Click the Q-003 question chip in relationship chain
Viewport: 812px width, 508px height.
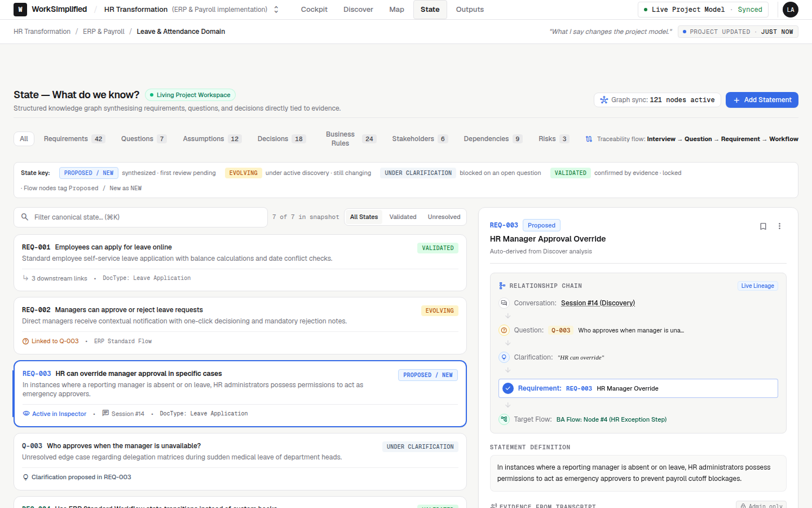point(561,330)
